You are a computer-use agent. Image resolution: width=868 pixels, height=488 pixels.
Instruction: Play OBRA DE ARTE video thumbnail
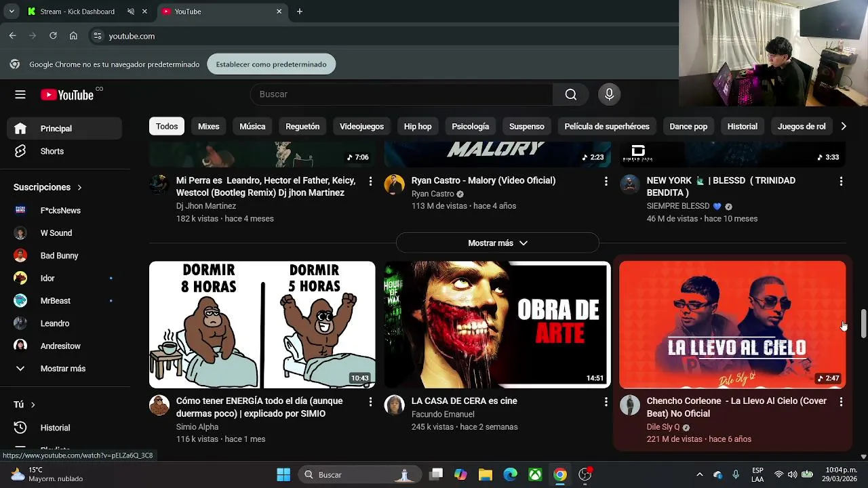[x=497, y=325]
